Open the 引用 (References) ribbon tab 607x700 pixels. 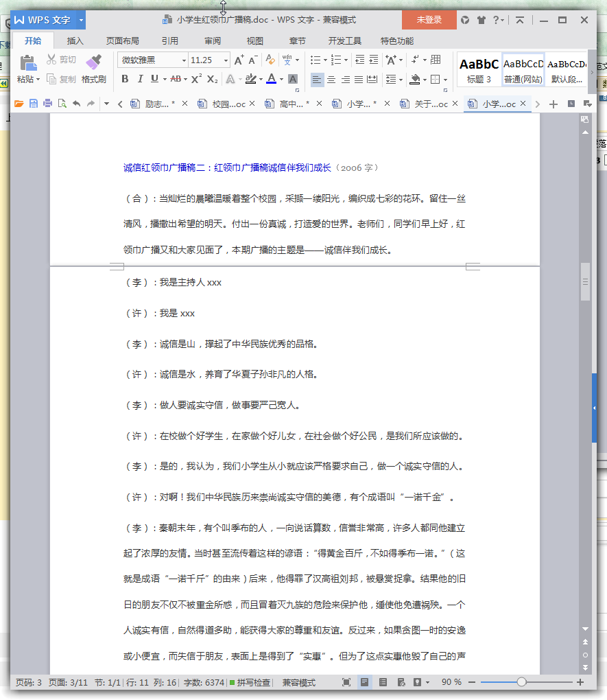[169, 41]
